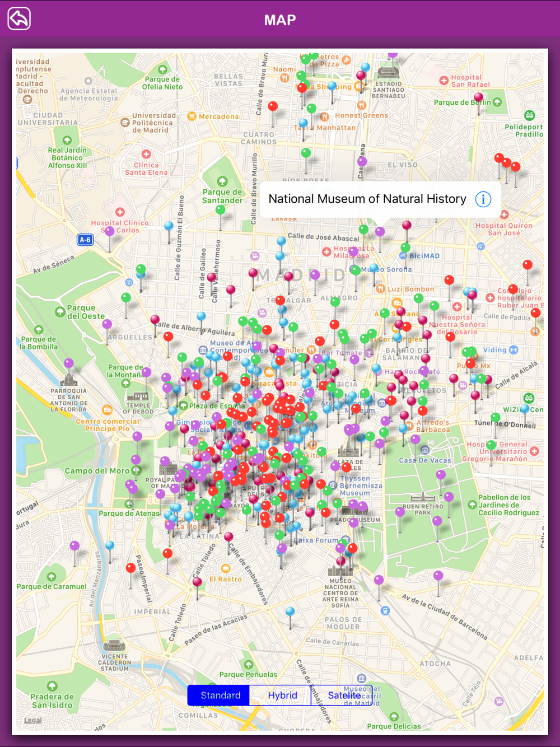Tap the National Museum of Natural History callout
The width and height of the screenshot is (560, 747).
[380, 199]
